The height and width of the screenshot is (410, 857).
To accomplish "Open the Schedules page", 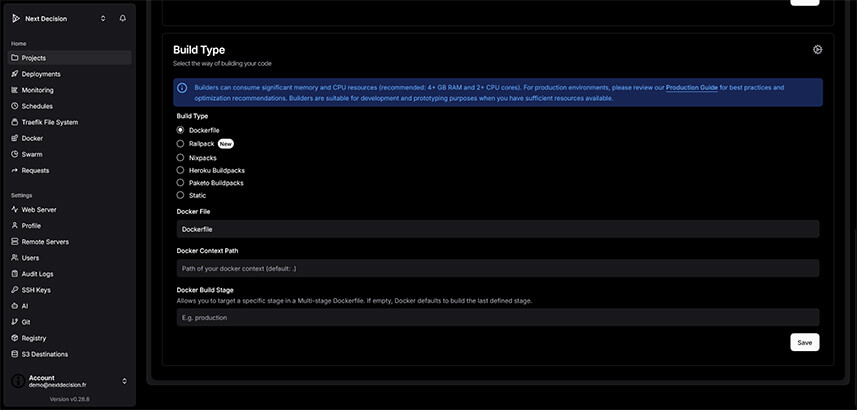I will pos(70,106).
